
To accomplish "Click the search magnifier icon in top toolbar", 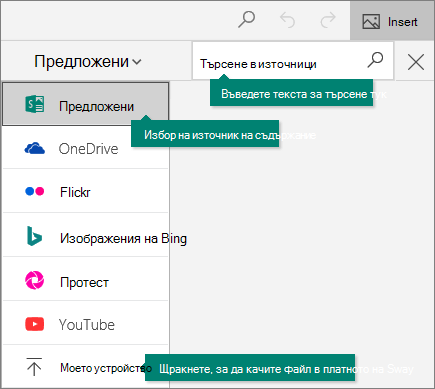I will coord(247,20).
